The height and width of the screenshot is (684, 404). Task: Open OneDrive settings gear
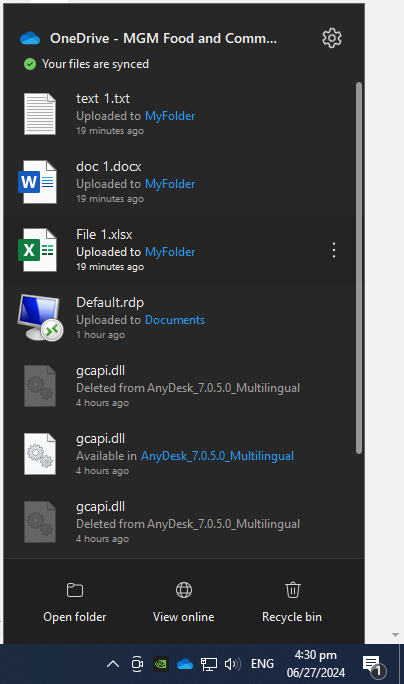point(332,38)
